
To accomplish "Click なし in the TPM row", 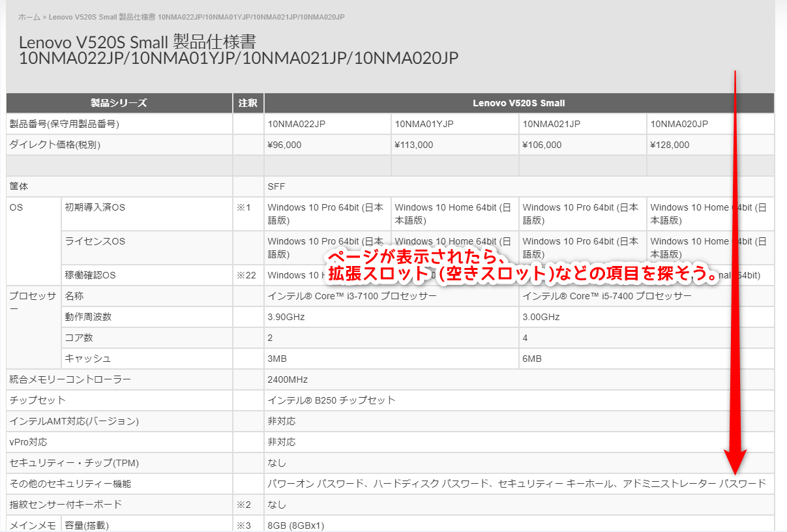I will coord(276,463).
